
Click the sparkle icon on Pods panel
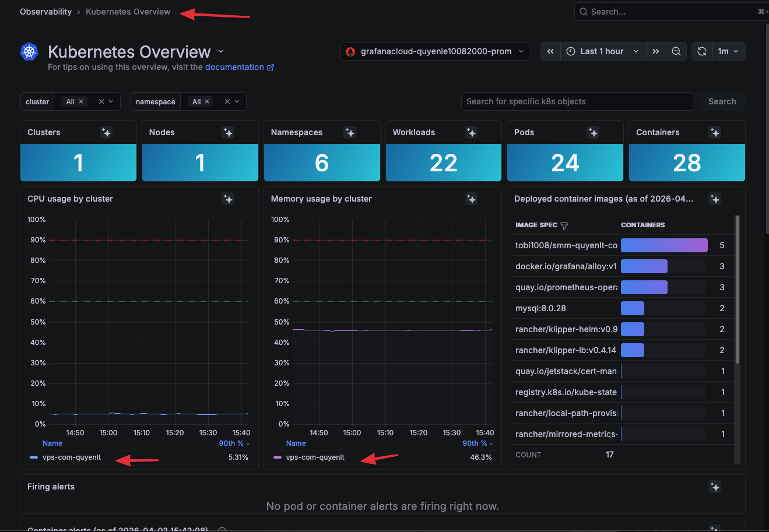coord(593,133)
